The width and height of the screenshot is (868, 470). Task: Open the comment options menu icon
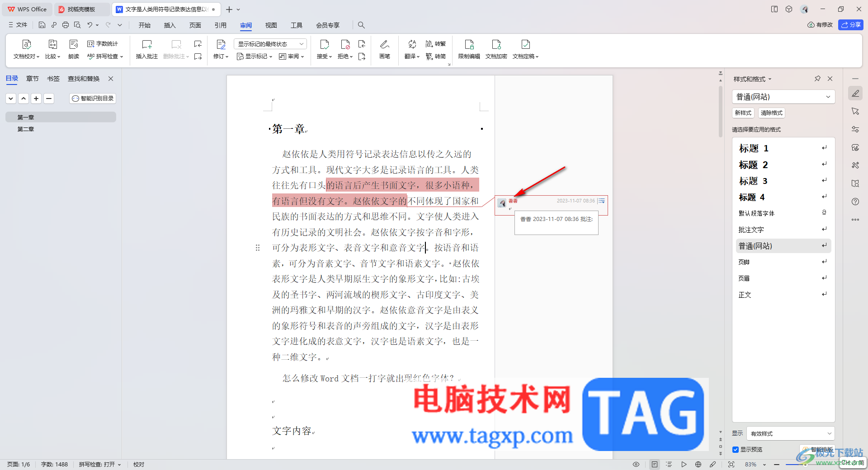[x=602, y=201]
